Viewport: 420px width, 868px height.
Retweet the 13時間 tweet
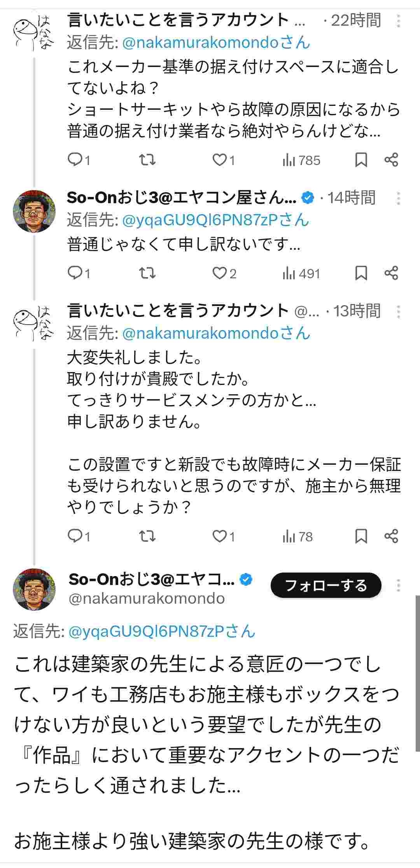(x=147, y=536)
